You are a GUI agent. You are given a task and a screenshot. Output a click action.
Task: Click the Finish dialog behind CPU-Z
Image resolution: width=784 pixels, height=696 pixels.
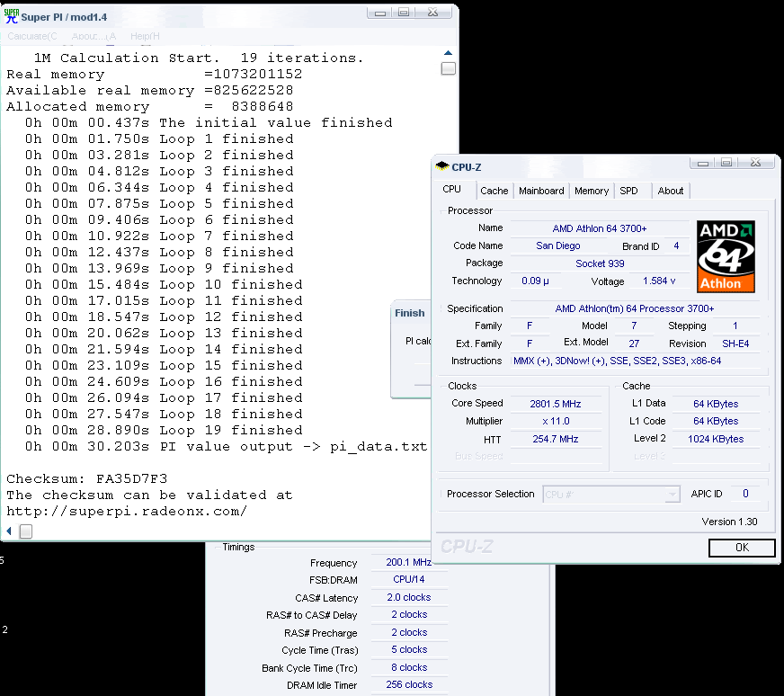coord(410,313)
